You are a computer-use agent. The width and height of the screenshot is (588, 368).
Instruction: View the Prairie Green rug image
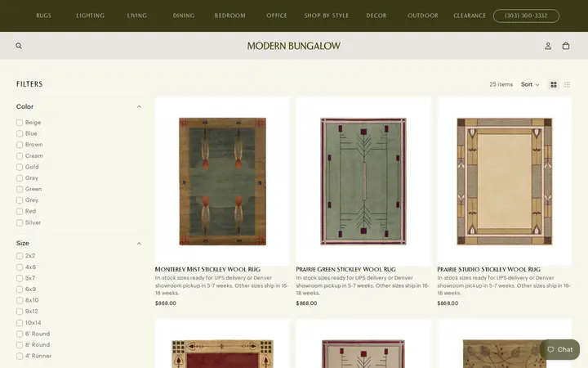(x=363, y=182)
